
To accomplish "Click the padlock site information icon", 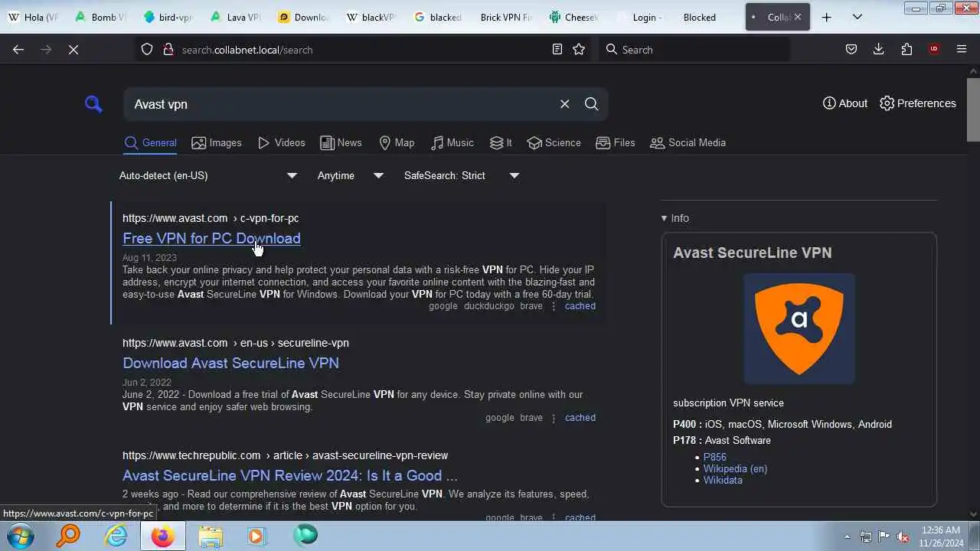I will click(x=168, y=49).
